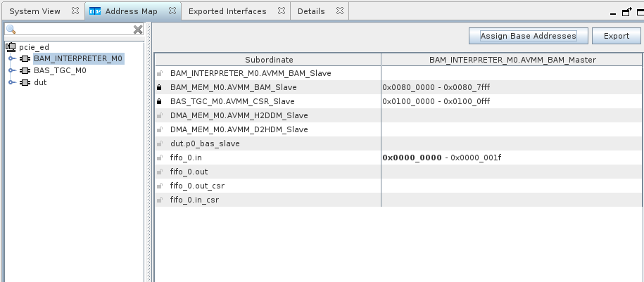Click the Subordinate column header
This screenshot has height=282, width=644.
(269, 60)
